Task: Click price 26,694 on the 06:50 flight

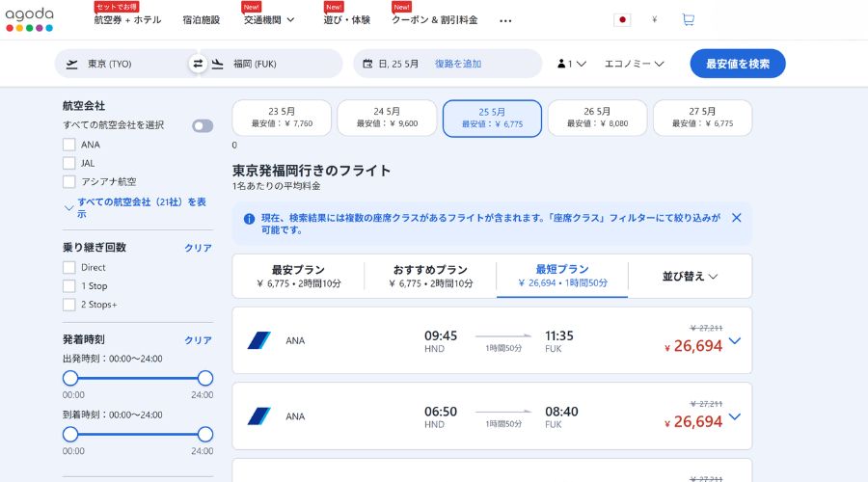Action: point(693,422)
